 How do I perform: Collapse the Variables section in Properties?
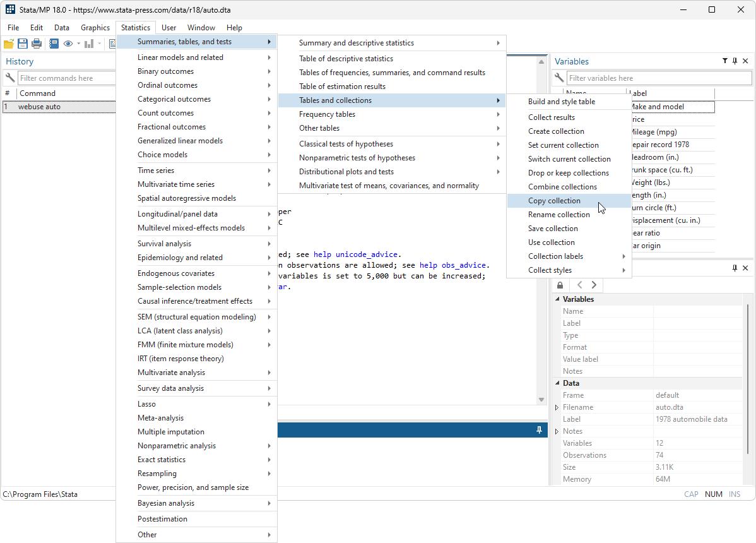(x=557, y=299)
